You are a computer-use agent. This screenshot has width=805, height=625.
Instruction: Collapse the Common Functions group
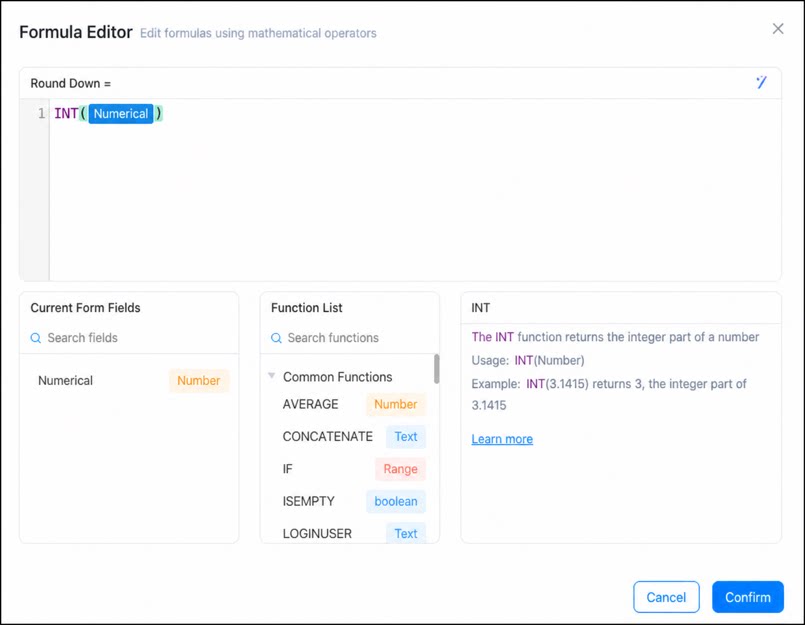(x=272, y=376)
